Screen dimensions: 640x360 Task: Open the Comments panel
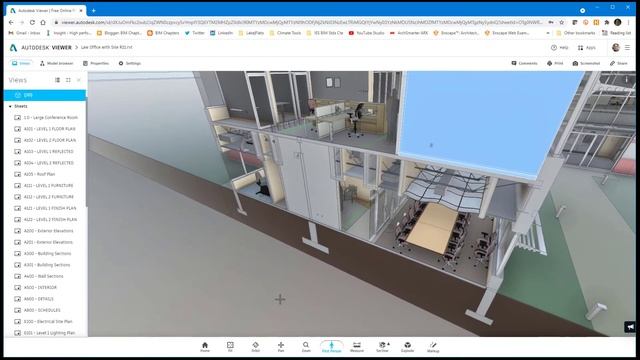tap(524, 63)
